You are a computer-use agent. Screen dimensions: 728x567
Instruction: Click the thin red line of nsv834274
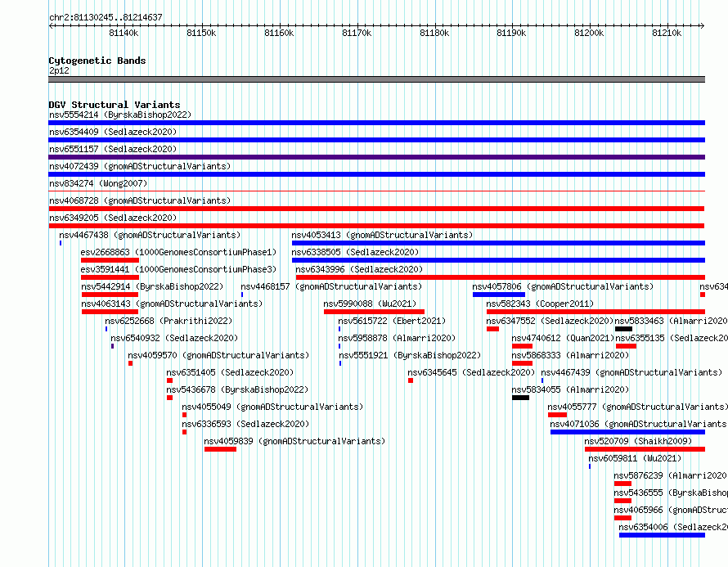[x=376, y=191]
